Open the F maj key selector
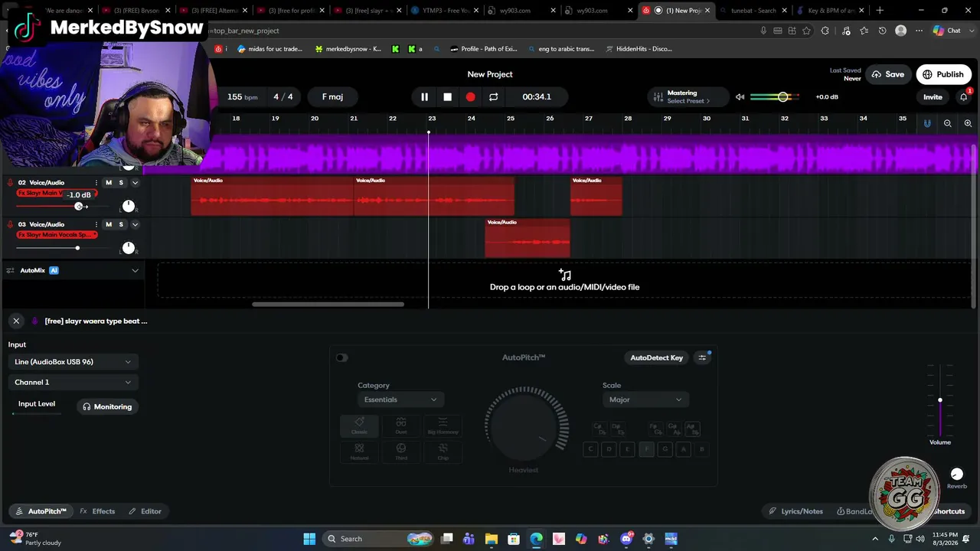Image resolution: width=980 pixels, height=551 pixels. click(x=332, y=97)
